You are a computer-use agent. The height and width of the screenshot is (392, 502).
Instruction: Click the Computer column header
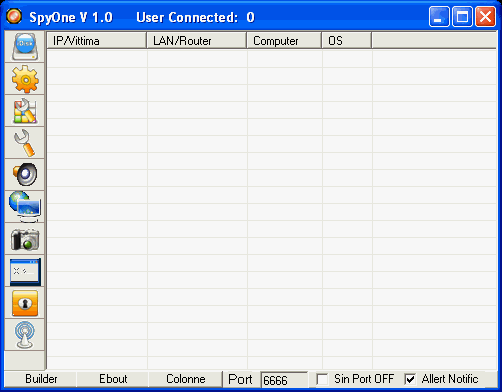point(284,41)
